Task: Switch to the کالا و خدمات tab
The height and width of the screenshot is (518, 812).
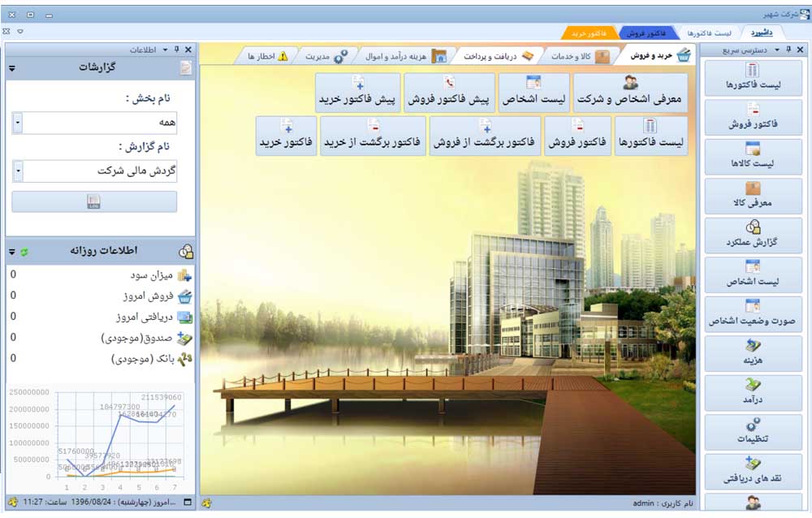Action: 573,56
